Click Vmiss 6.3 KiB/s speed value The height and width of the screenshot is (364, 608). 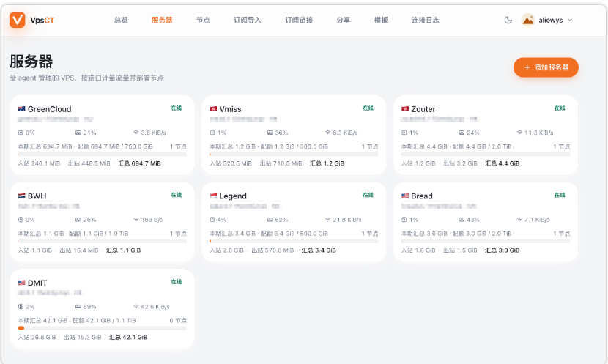tap(345, 133)
